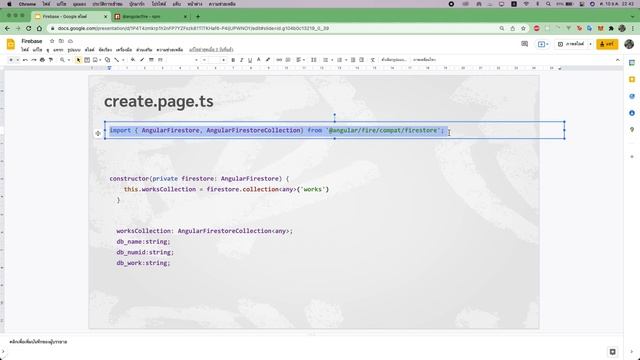Open the ไฟล์ (File) menu in Slides
This screenshot has height=360, width=640.
point(25,49)
